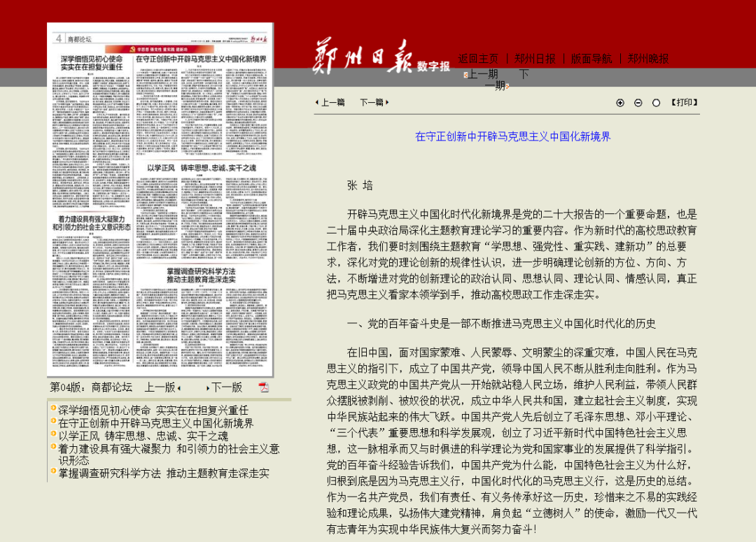
Task: Click 着力建设具有强大凝聚力 headline in page thumbnail
Action: tap(92, 223)
